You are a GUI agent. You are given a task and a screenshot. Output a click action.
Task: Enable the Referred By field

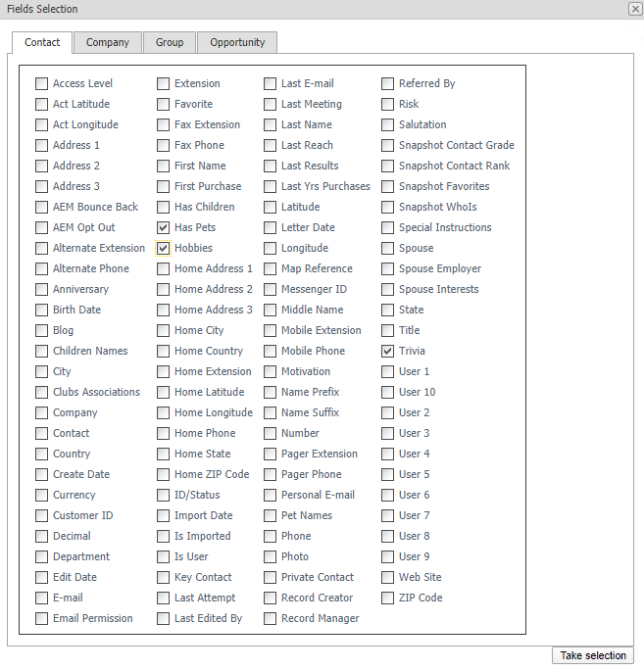[387, 83]
